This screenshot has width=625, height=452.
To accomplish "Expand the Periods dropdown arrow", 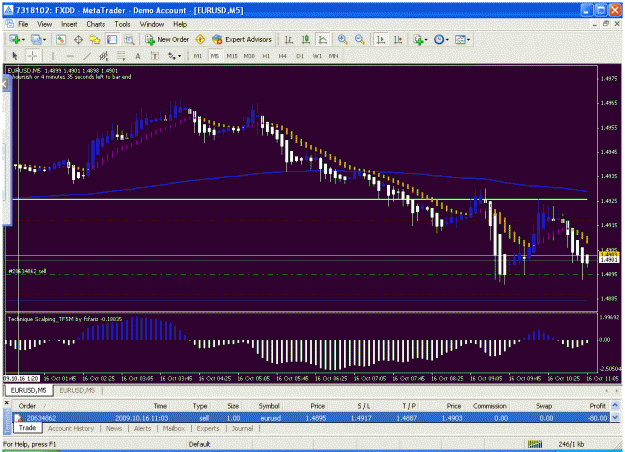I will tap(447, 39).
